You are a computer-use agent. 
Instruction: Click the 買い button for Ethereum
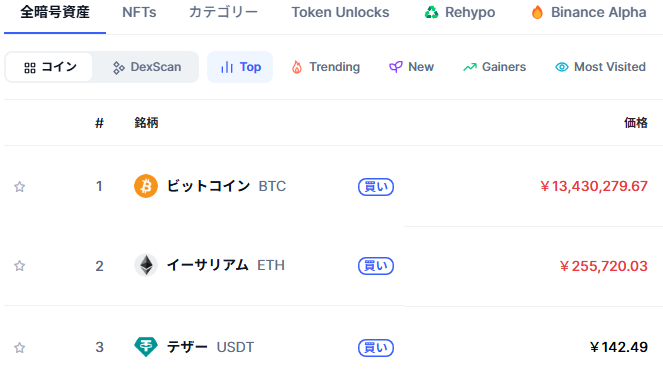(x=376, y=266)
